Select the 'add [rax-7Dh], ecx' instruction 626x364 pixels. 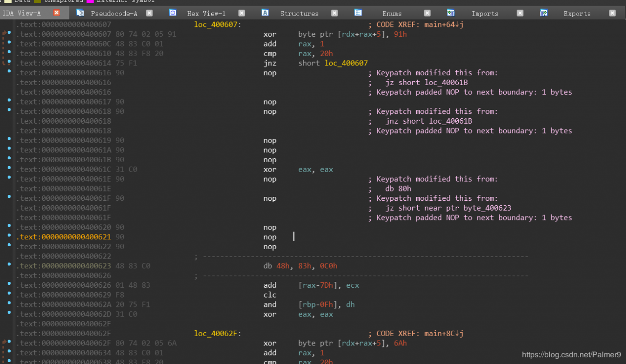tap(312, 285)
